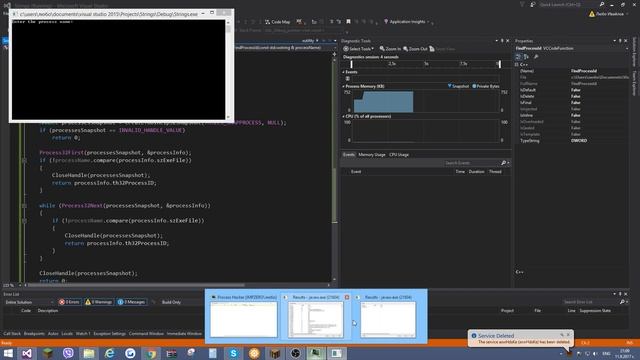Switch to the CPU Usage tab
This screenshot has width=640, height=360.
point(399,155)
